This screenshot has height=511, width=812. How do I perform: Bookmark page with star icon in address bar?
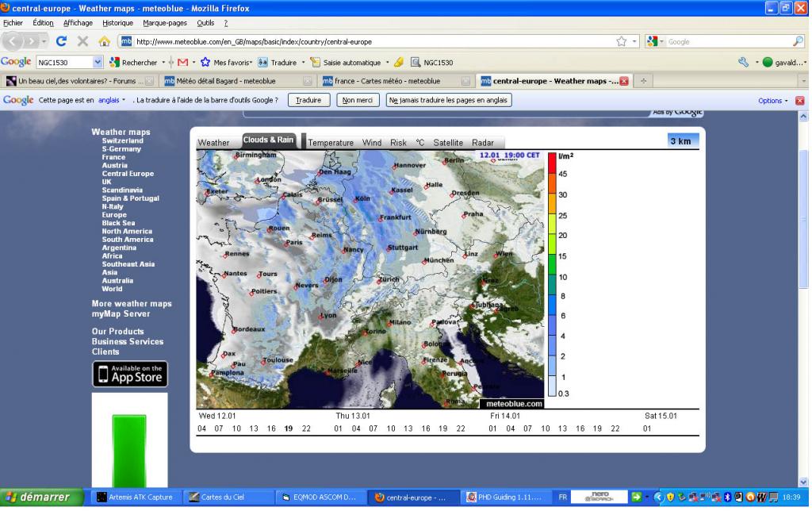621,41
